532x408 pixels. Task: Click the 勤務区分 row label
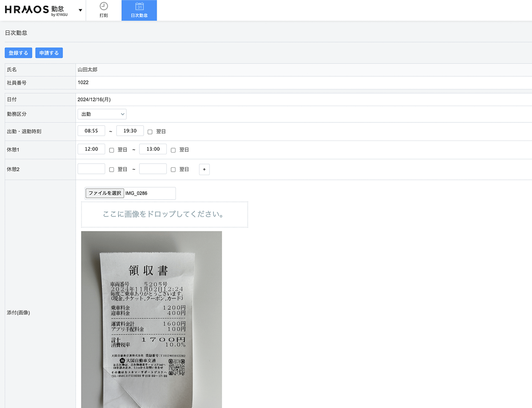(17, 114)
